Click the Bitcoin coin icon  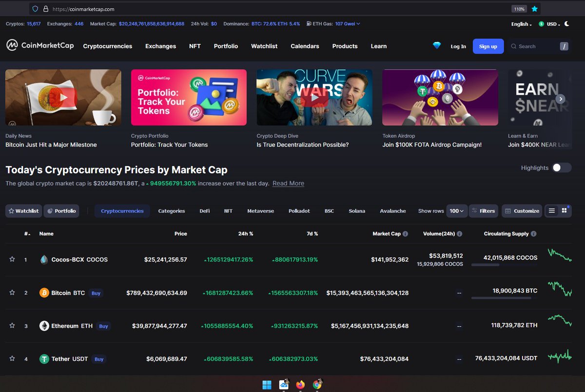(x=44, y=293)
